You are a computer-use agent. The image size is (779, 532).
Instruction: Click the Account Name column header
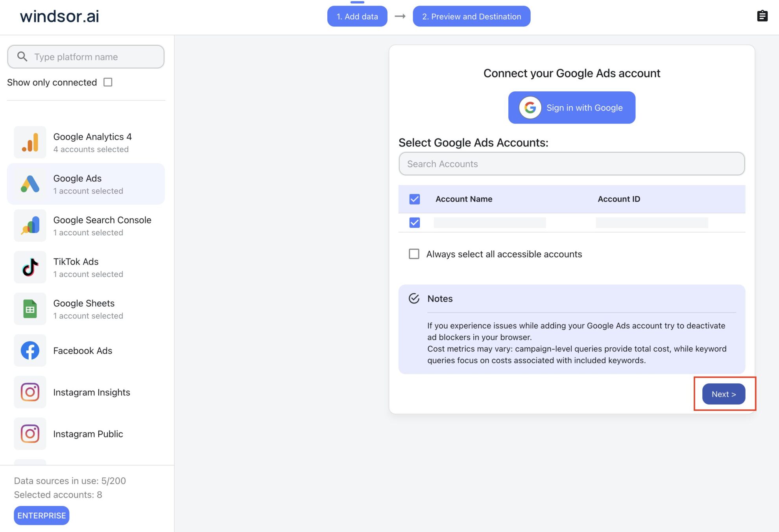point(464,199)
